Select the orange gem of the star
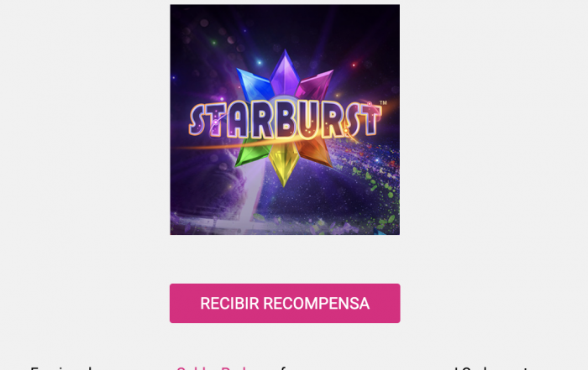 point(315,151)
